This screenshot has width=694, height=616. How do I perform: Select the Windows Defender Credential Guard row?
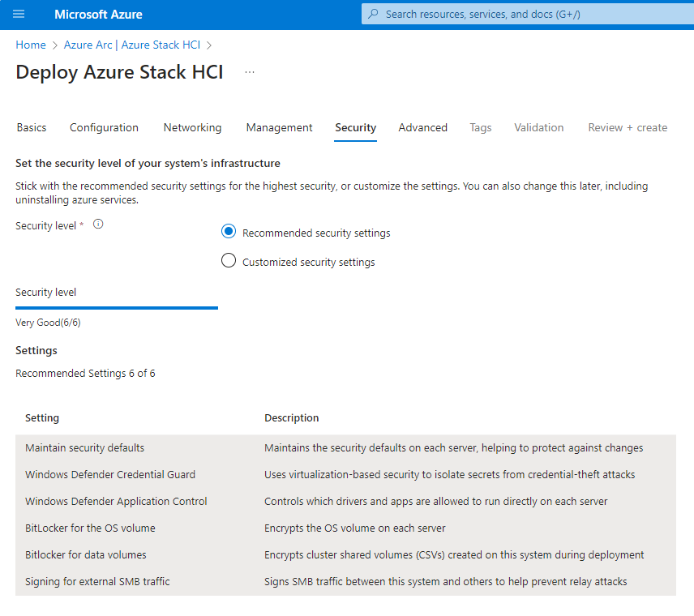point(345,474)
